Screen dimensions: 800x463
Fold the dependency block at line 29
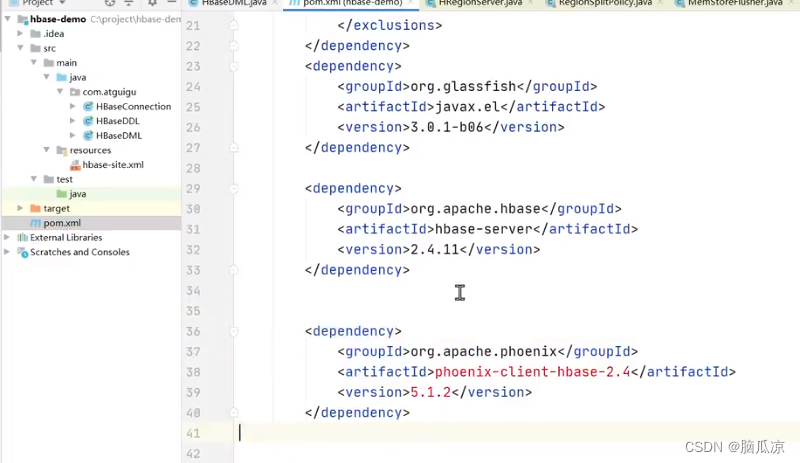pos(234,189)
